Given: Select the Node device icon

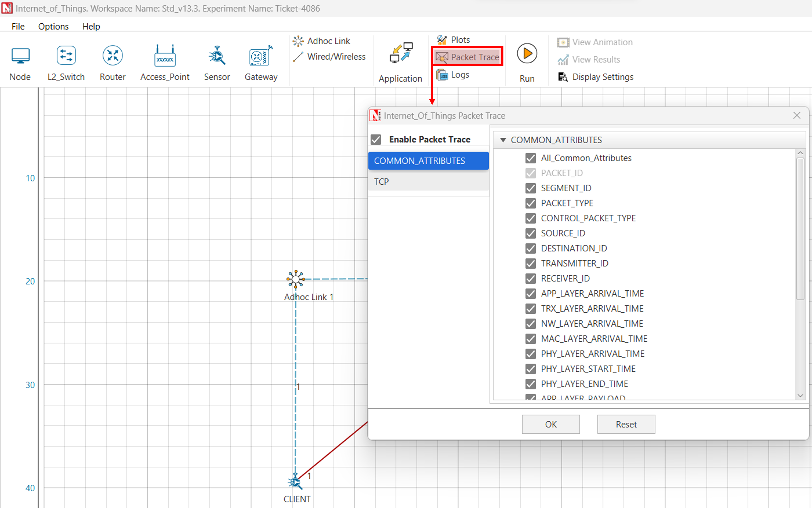Looking at the screenshot, I should coord(20,56).
